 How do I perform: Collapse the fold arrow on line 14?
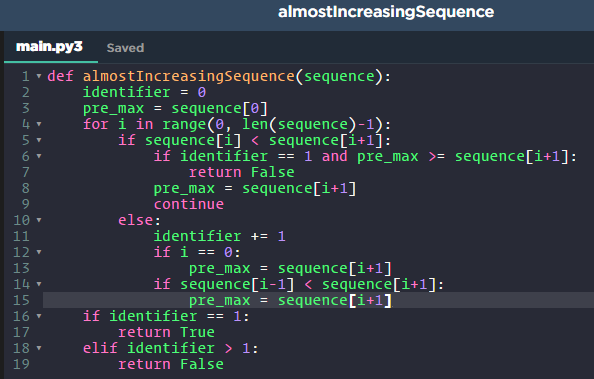pos(39,284)
